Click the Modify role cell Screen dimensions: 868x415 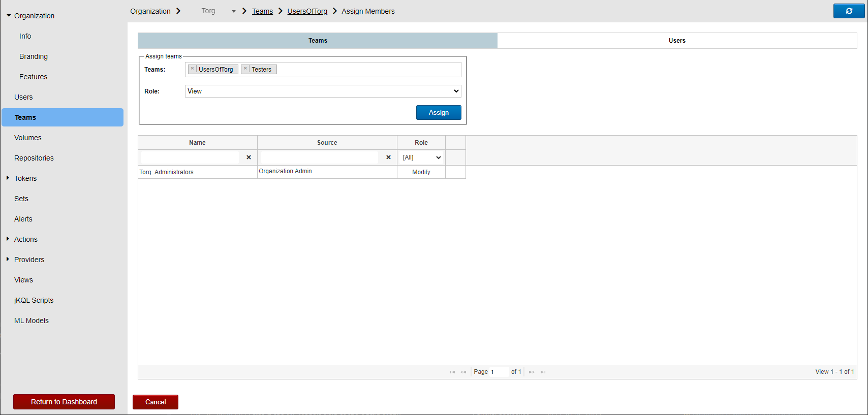(421, 172)
